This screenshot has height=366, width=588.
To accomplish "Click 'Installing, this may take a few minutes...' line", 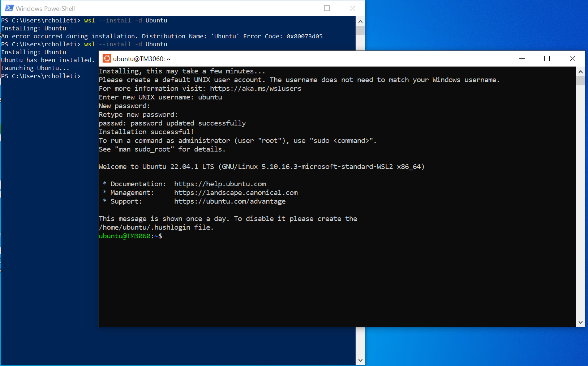I will [182, 71].
